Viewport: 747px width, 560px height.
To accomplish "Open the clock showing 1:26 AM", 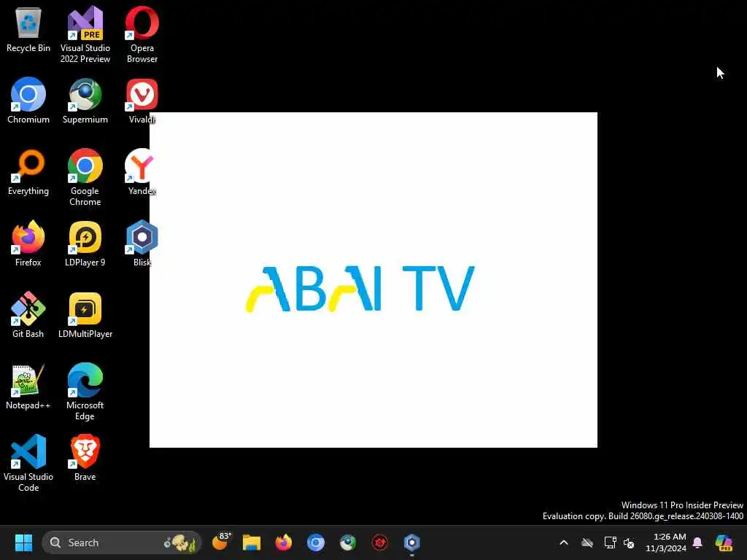I will pos(666,542).
